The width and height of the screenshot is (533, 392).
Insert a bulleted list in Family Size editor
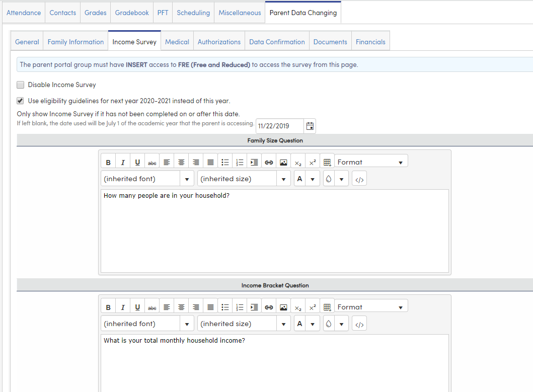tap(225, 161)
